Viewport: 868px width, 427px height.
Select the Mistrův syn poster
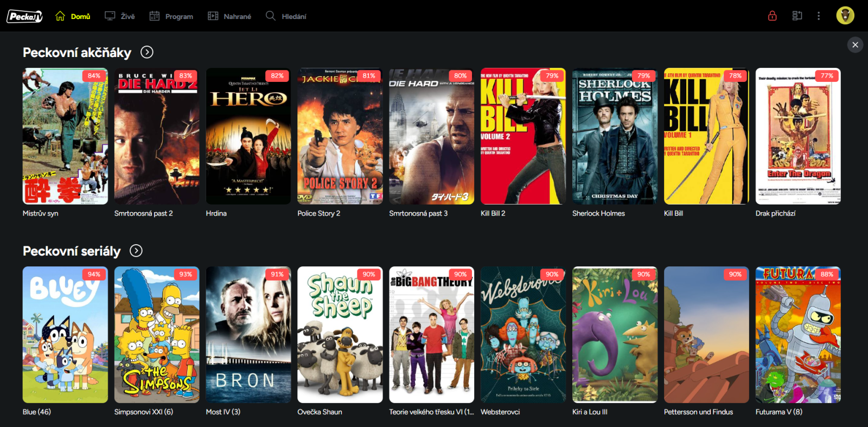tap(65, 136)
